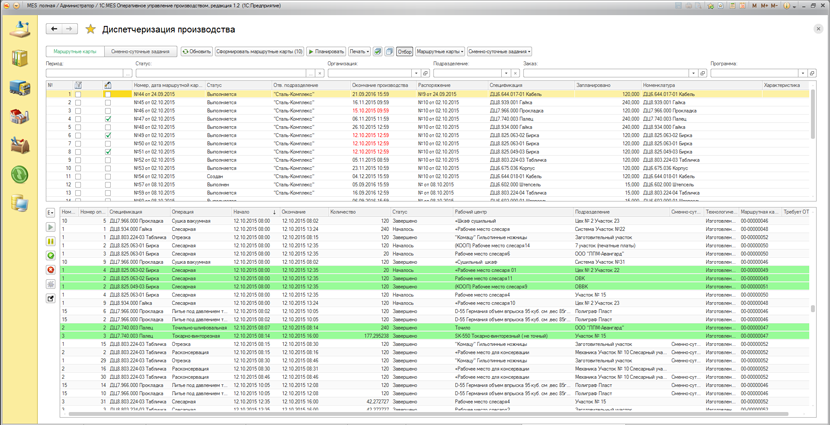Click the red cancel operation icon

click(x=51, y=270)
